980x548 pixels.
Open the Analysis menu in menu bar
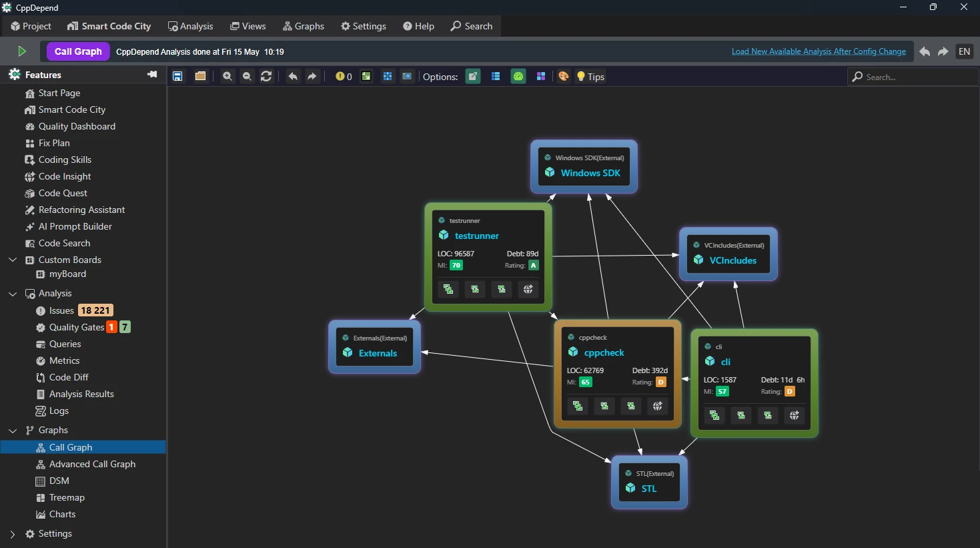coord(191,26)
